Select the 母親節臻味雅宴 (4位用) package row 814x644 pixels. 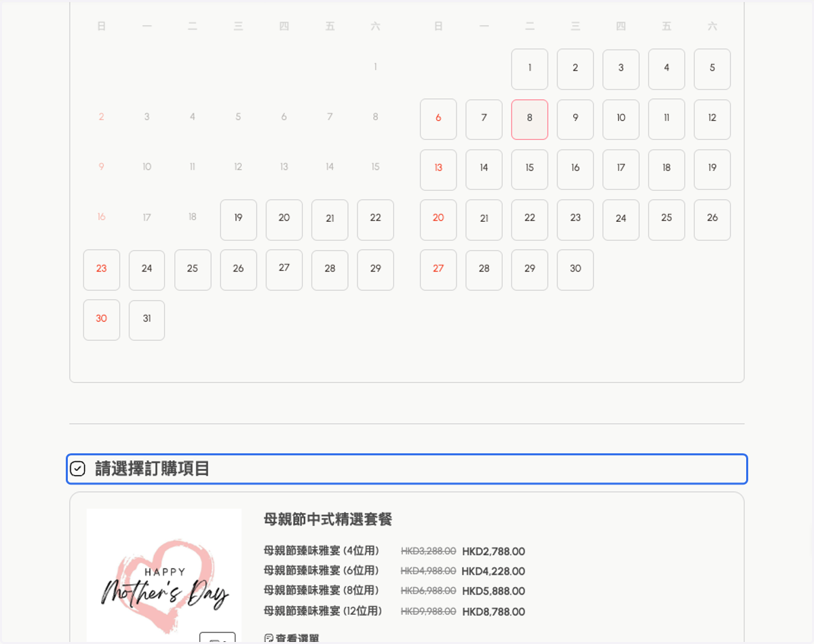(x=394, y=551)
